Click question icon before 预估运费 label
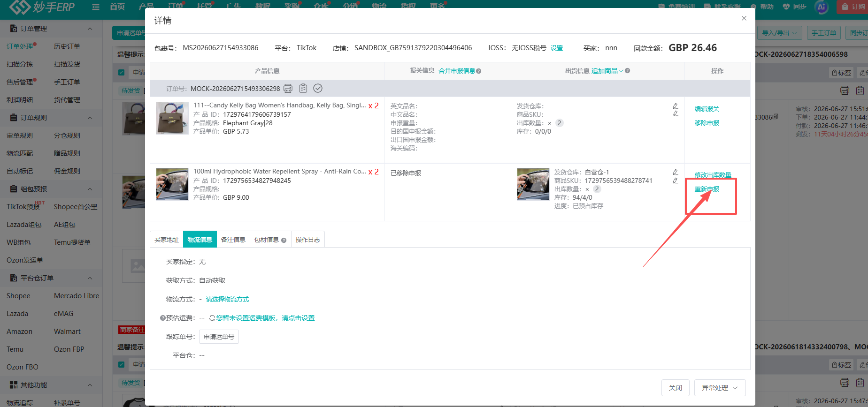The width and height of the screenshot is (868, 407). [x=163, y=318]
